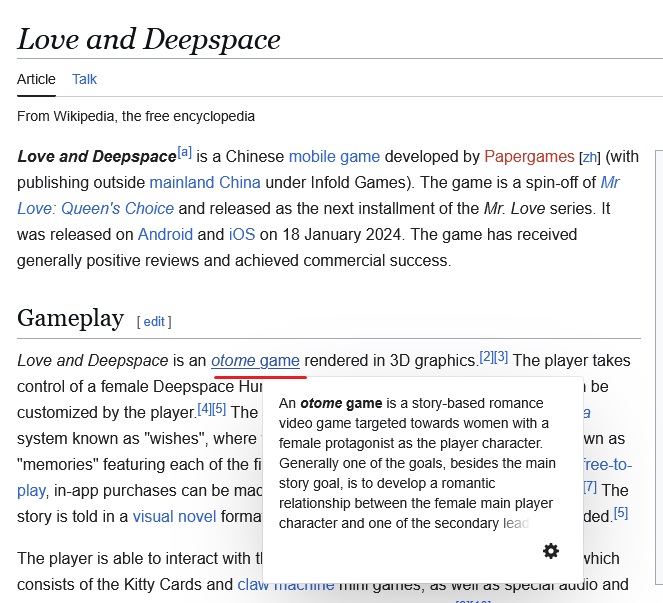663x603 pixels.
Task: Jump to citation [3]
Action: (501, 357)
